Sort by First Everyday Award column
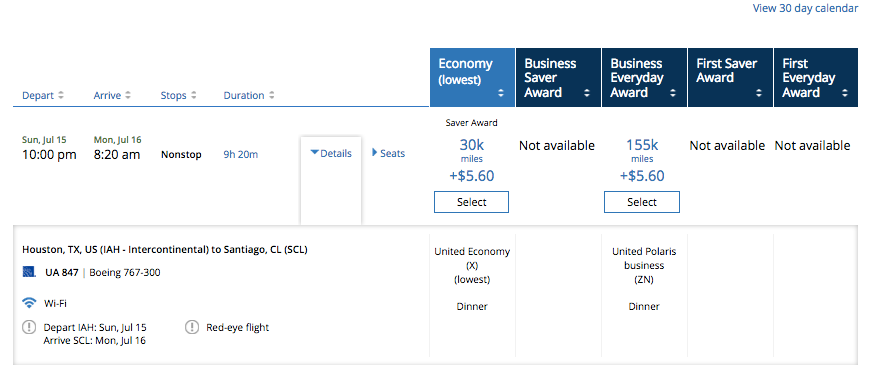This screenshot has height=365, width=869. [x=816, y=78]
